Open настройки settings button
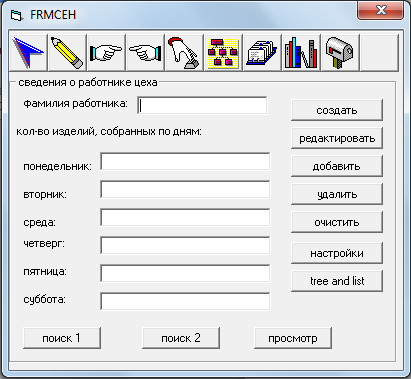 [337, 253]
